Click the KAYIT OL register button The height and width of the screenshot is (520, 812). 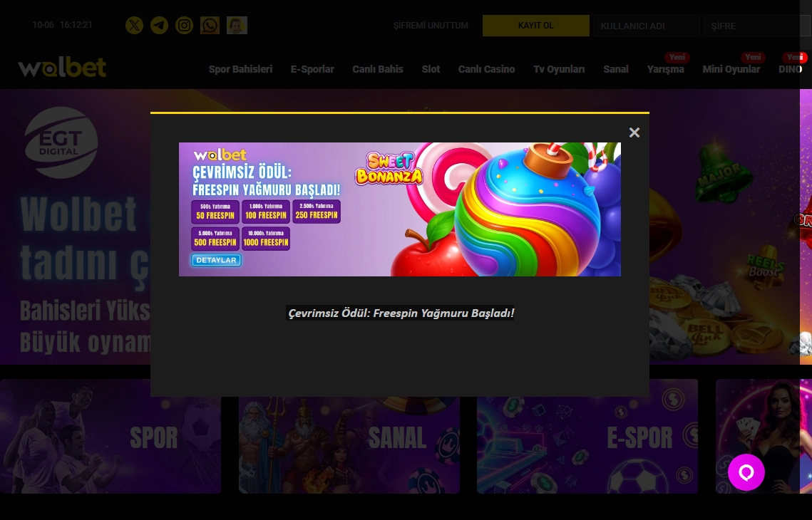tap(536, 26)
